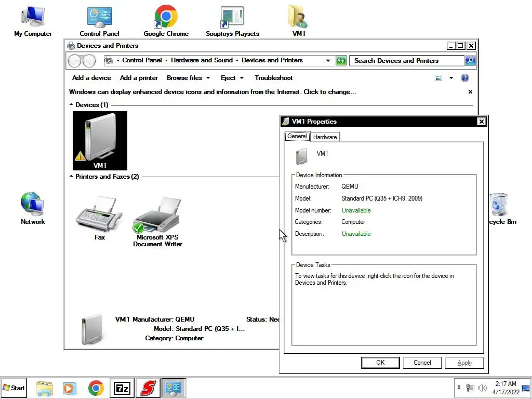Open Souptoys Playsets desktop shortcut
This screenshot has width=532, height=399.
click(232, 21)
